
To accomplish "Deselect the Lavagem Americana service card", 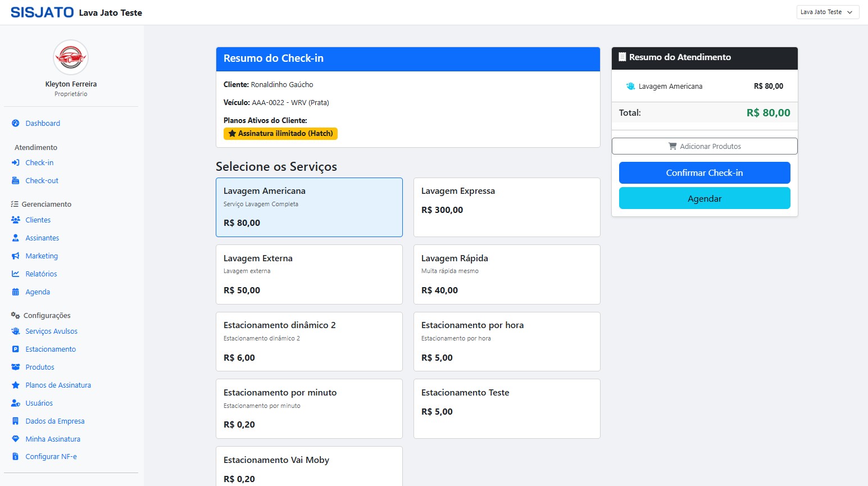I will (309, 207).
